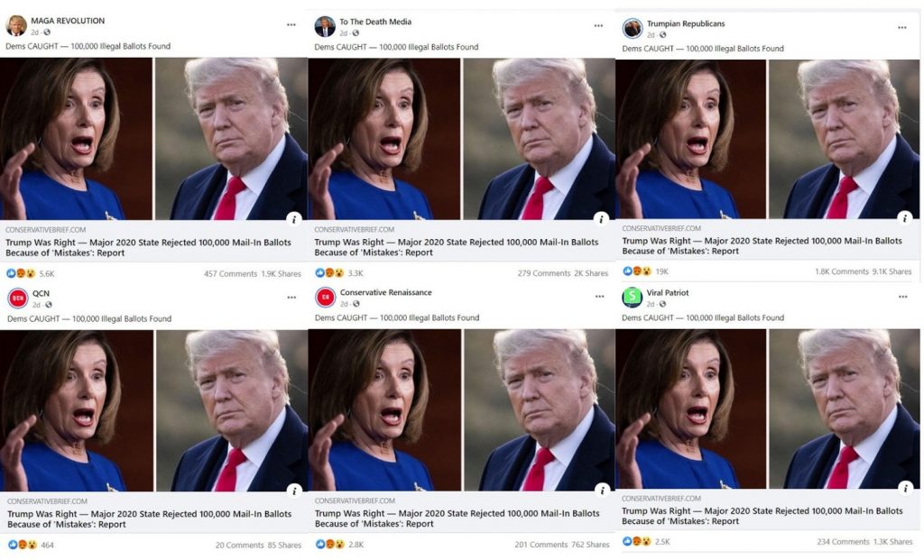Click Conservative Renaissance CR logo avatar
The height and width of the screenshot is (560, 924).
point(326,298)
